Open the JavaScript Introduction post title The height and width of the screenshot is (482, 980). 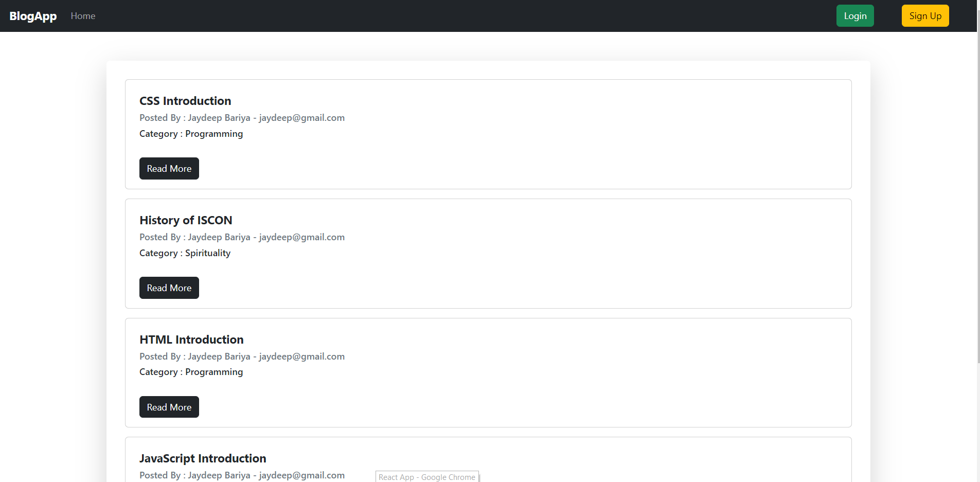tap(203, 458)
